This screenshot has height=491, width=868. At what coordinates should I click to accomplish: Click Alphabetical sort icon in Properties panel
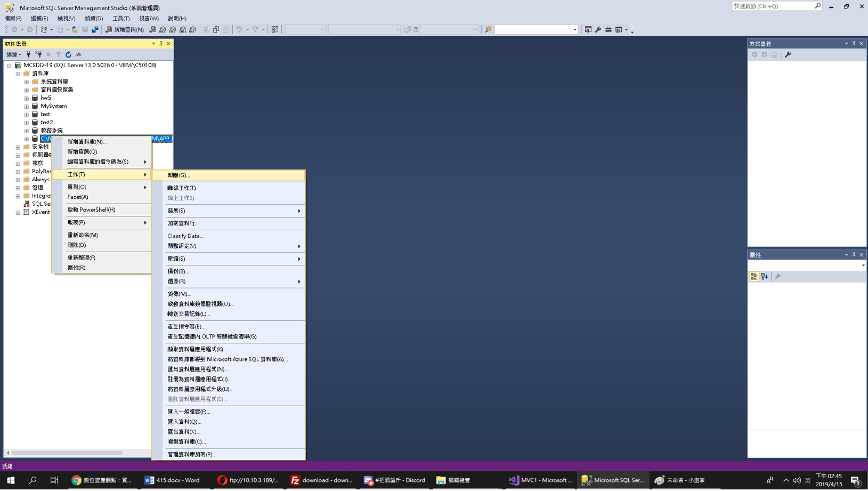click(x=765, y=277)
